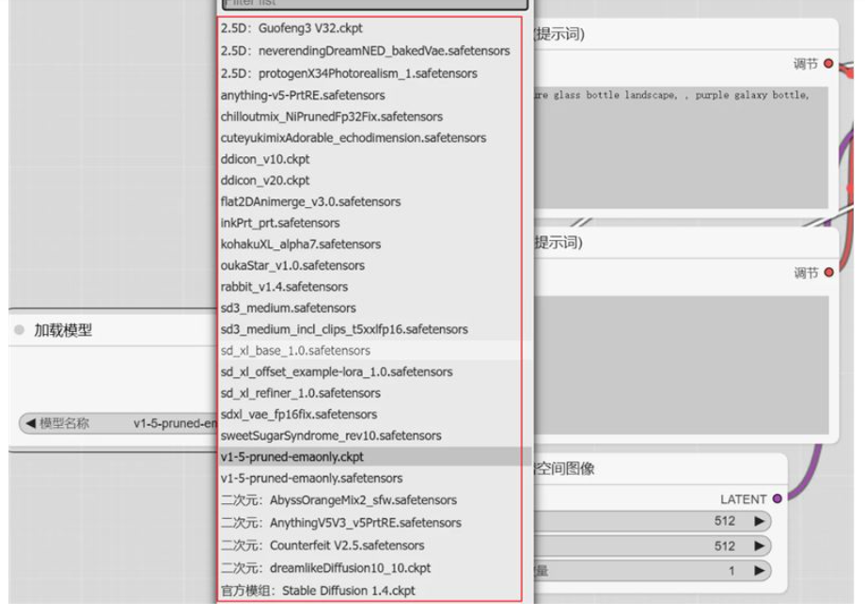The image size is (865, 616).
Task: Click the 调节 output port on the top prompt node
Action: [828, 64]
